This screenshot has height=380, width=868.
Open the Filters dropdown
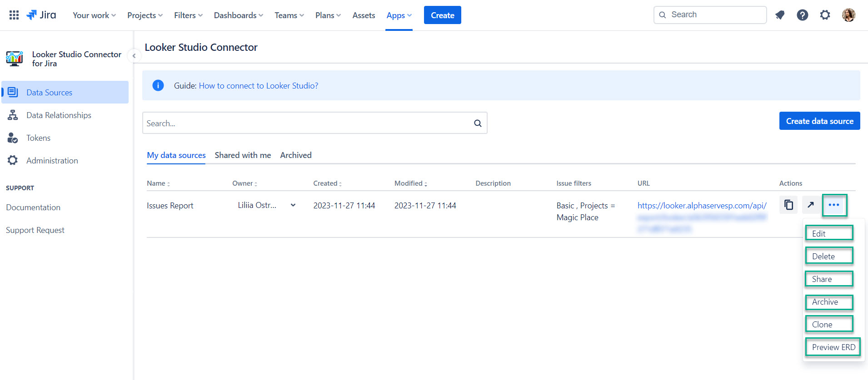coord(188,15)
